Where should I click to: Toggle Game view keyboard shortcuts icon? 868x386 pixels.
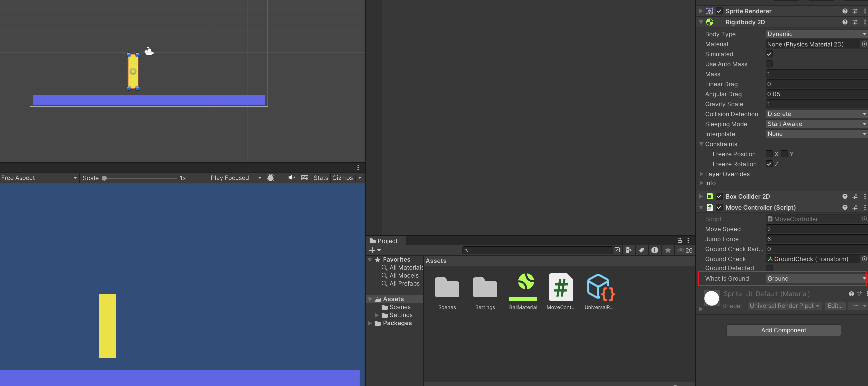tap(305, 178)
